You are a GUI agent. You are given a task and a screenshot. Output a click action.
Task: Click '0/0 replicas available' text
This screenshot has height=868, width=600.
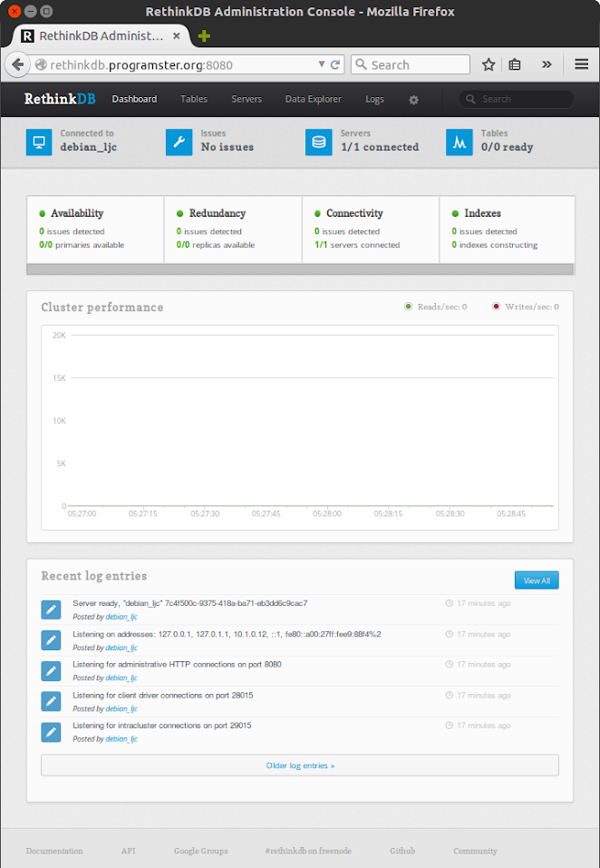click(x=216, y=245)
